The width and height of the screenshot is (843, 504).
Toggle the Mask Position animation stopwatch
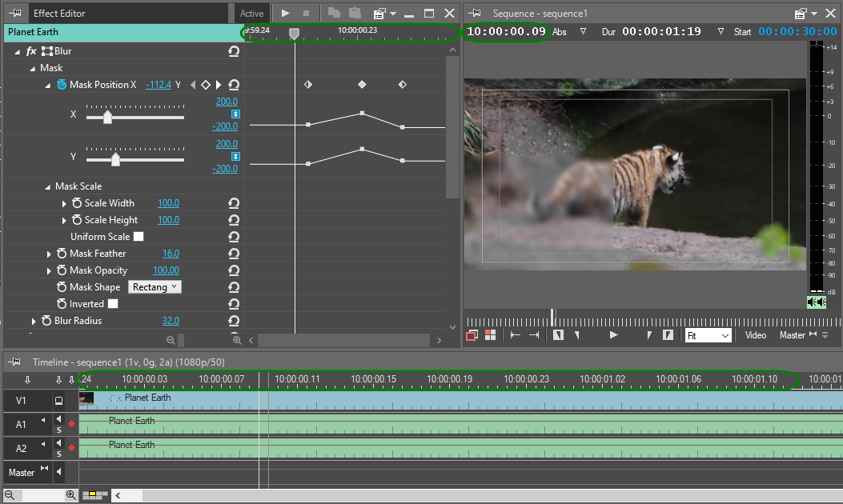pyautogui.click(x=62, y=85)
